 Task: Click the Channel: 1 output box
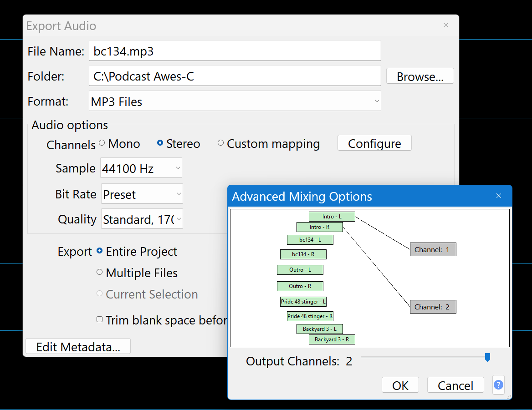[433, 249]
